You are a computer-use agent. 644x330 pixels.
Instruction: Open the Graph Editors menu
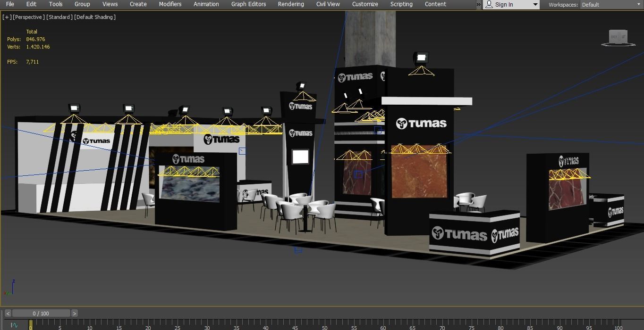[248, 4]
